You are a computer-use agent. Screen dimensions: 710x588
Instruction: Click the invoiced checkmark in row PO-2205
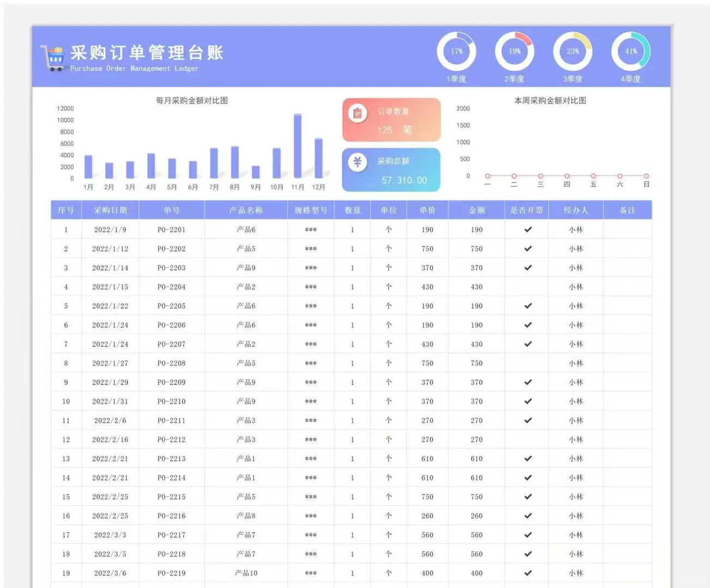coord(527,306)
